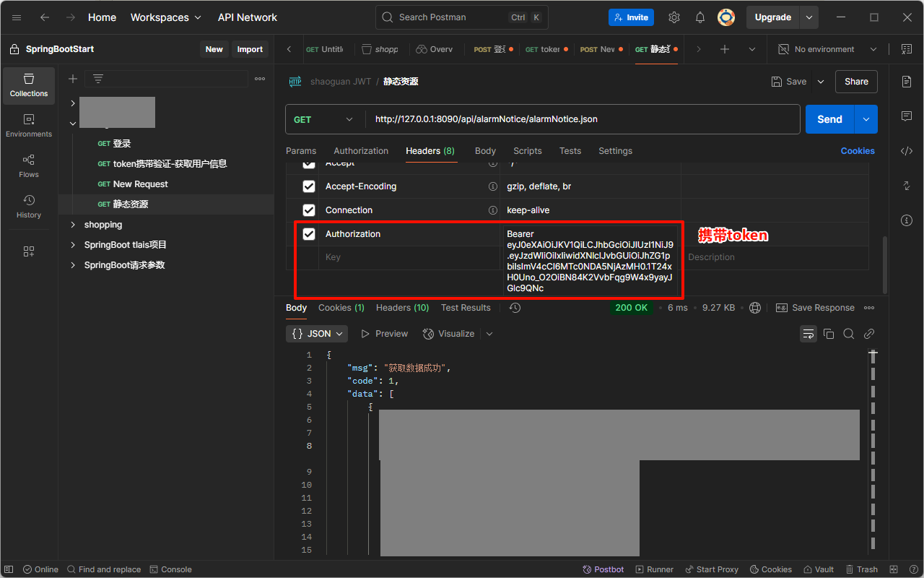Click the Invite button

[631, 17]
